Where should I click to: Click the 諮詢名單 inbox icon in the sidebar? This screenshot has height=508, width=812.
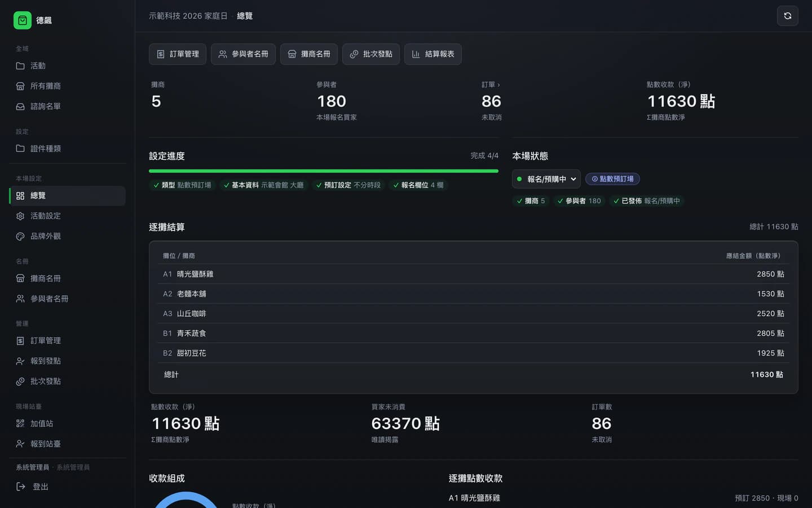coord(20,107)
